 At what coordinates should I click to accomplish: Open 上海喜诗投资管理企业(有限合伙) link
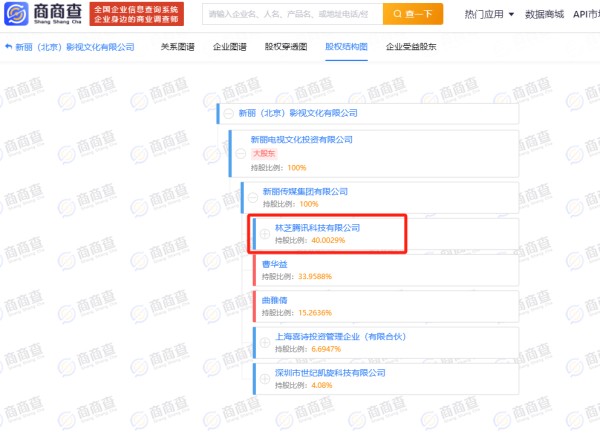pos(341,336)
